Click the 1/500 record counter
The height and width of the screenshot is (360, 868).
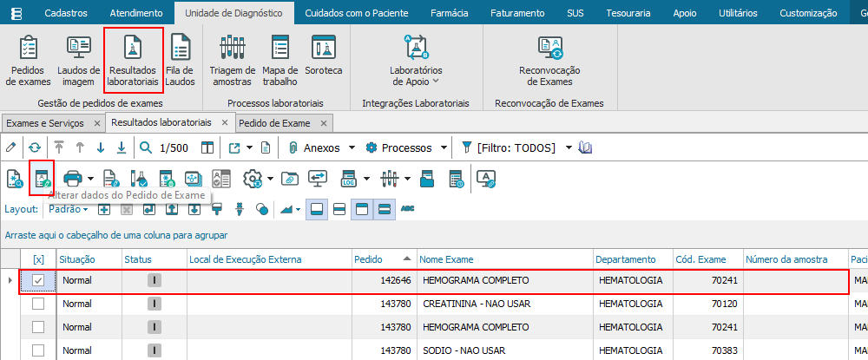coord(174,147)
